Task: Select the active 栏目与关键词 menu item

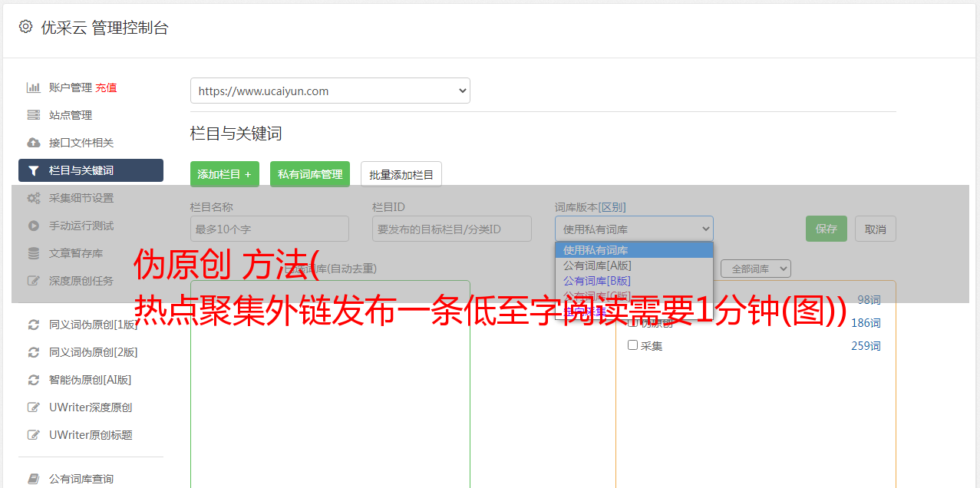Action: (91, 170)
